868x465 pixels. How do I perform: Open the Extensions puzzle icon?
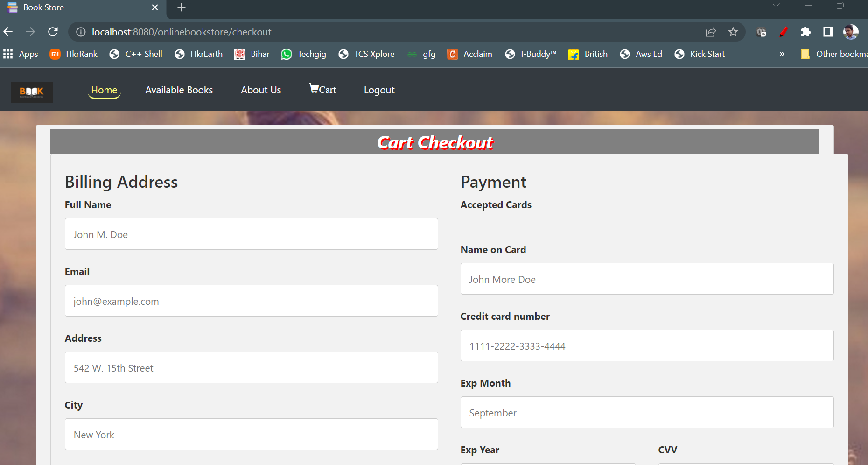pos(805,32)
